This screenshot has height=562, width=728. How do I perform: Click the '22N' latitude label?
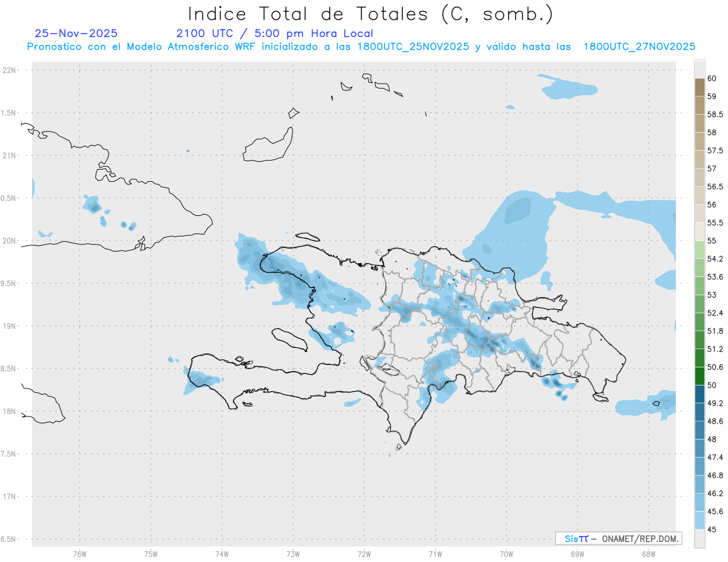pos(10,70)
